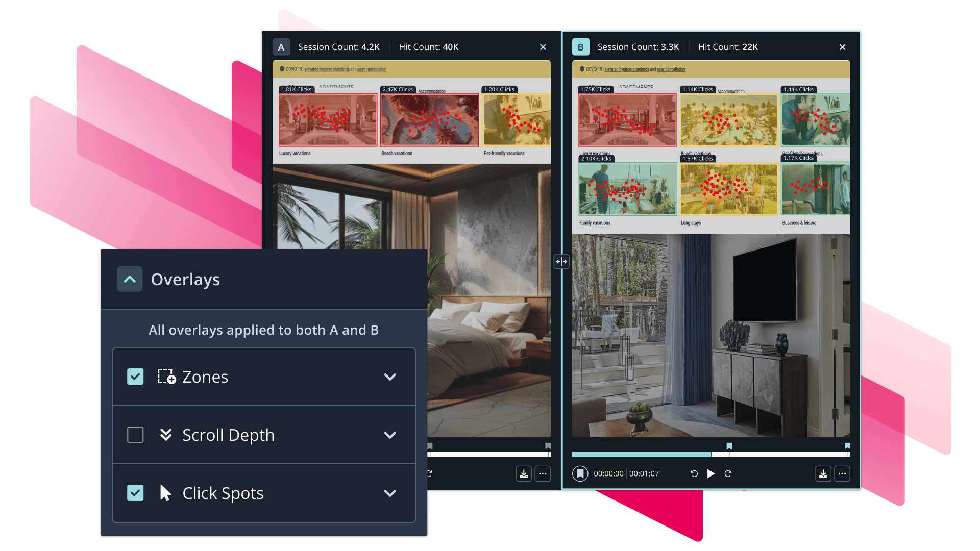Click the download icon on session B
Image resolution: width=980 pixels, height=551 pixels.
823,473
